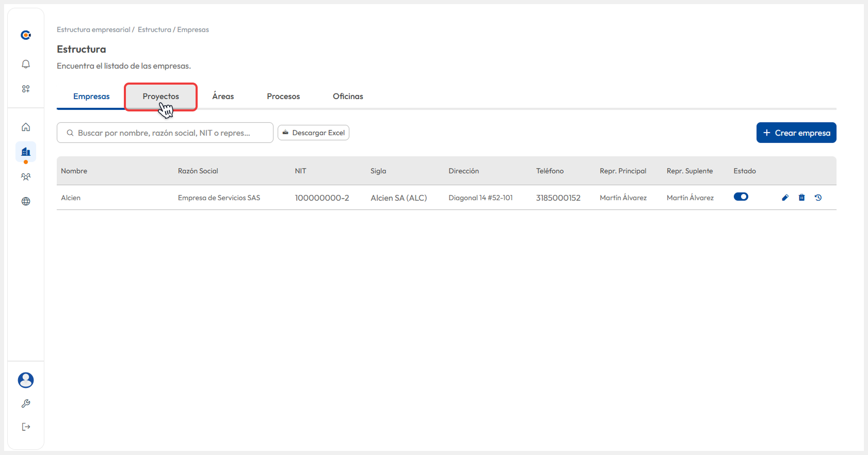Toggle the Estado switch for Alcien
Image resolution: width=868 pixels, height=455 pixels.
[x=741, y=197]
